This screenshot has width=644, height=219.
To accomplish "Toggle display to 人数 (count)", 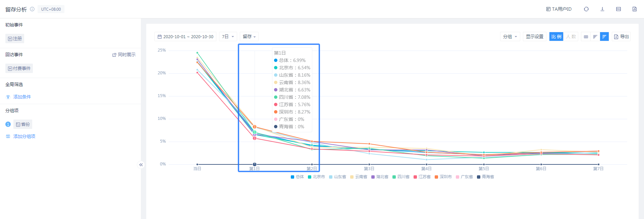I will point(571,36).
